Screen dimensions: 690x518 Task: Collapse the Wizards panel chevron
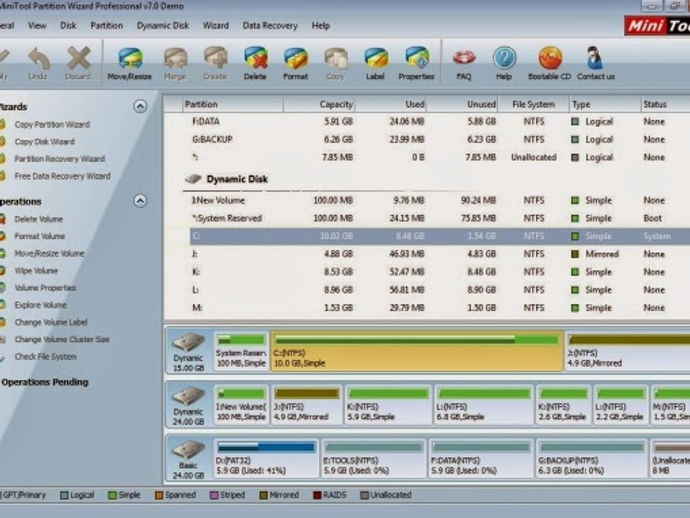[x=140, y=106]
